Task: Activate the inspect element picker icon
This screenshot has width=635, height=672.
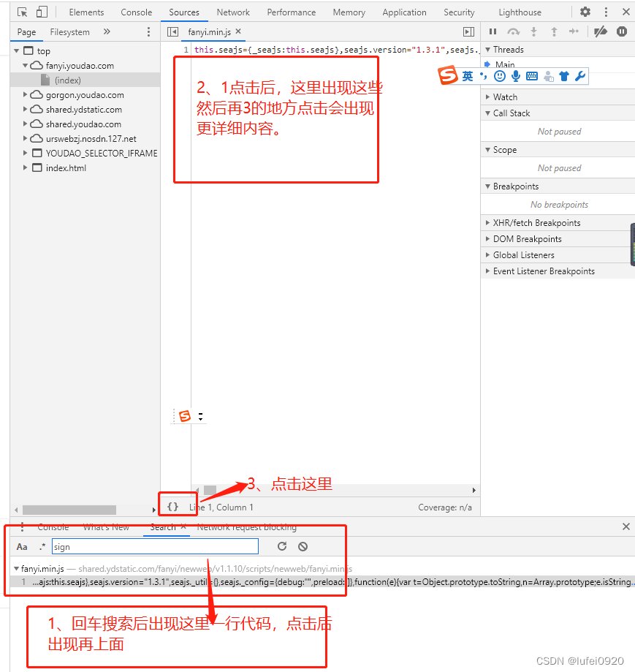Action: point(22,12)
